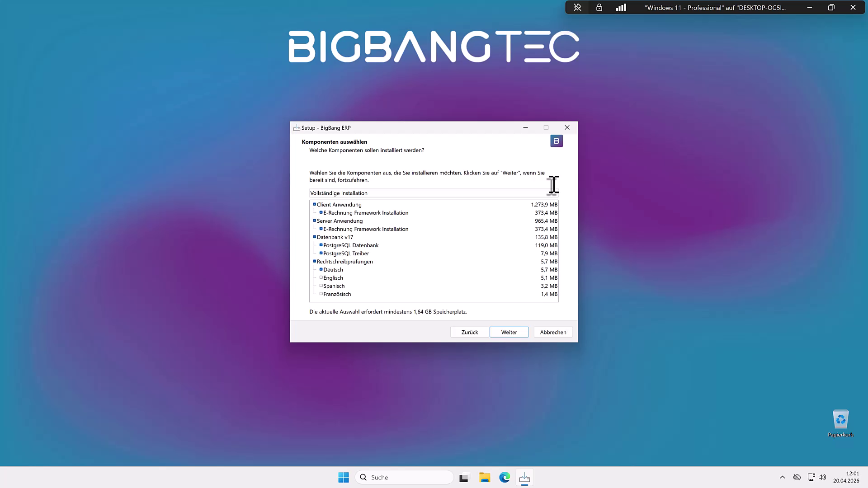Click the taskbar Suche search box
Image resolution: width=868 pixels, height=488 pixels.
coord(405,477)
